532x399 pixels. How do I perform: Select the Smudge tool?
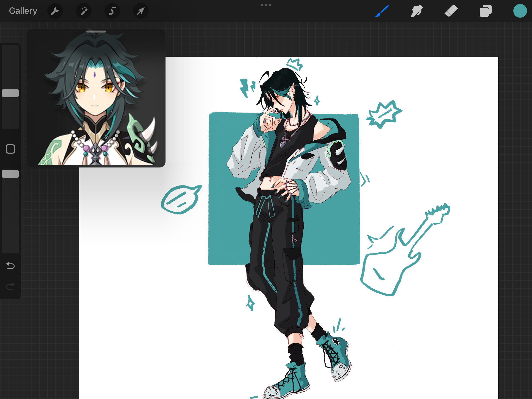pyautogui.click(x=416, y=11)
